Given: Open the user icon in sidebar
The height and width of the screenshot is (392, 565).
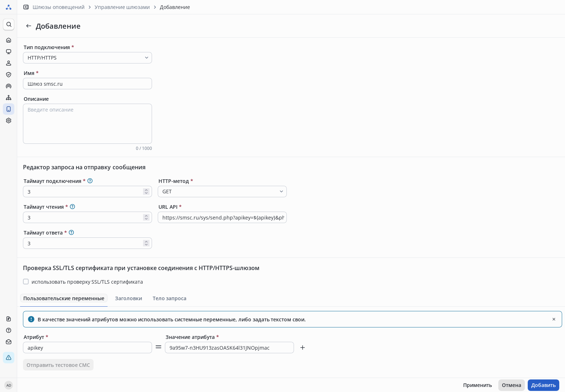Looking at the screenshot, I should coord(9,63).
